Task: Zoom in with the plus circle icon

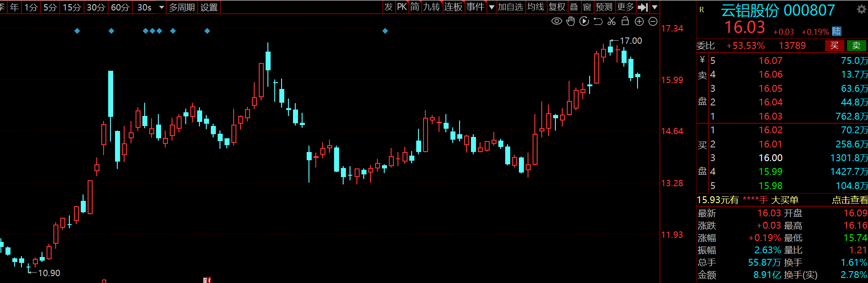Action: [x=639, y=21]
